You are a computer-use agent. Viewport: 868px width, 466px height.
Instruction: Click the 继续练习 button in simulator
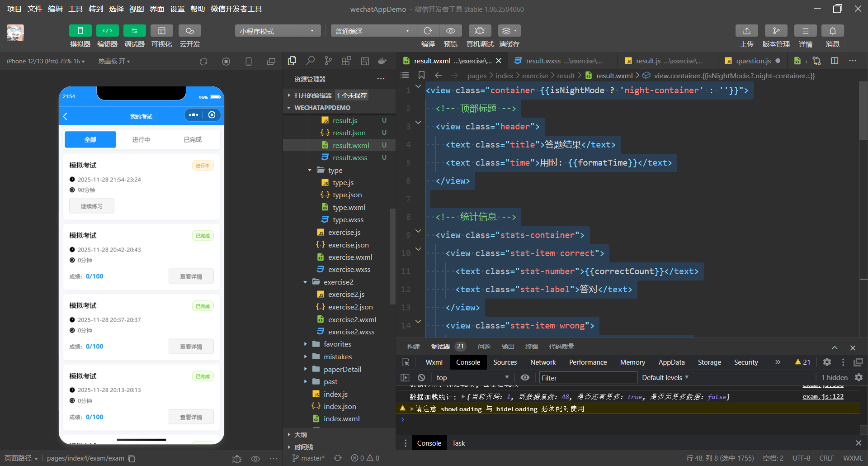tap(92, 206)
